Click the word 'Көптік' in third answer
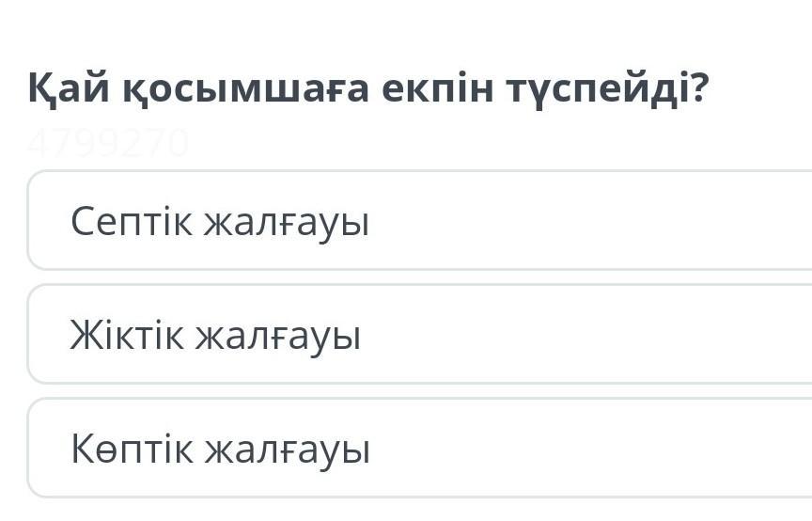The width and height of the screenshot is (812, 521). (132, 450)
